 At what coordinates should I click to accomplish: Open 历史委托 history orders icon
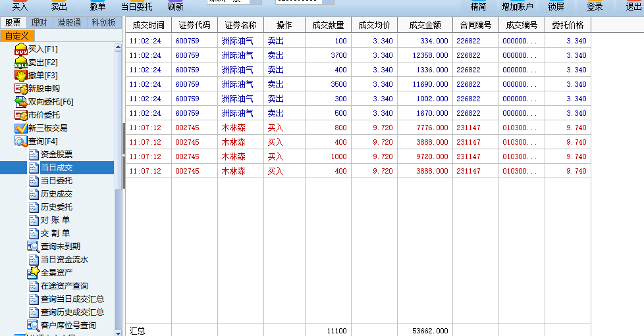[34, 207]
